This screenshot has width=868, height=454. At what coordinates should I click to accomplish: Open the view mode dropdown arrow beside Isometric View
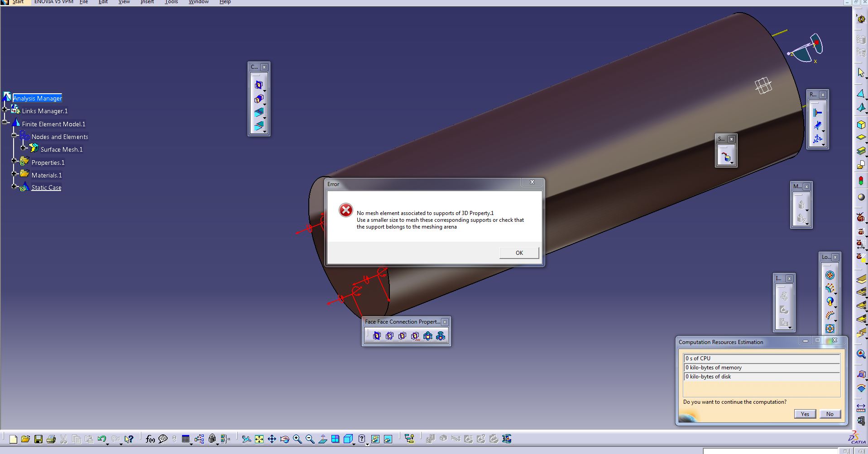(354, 444)
